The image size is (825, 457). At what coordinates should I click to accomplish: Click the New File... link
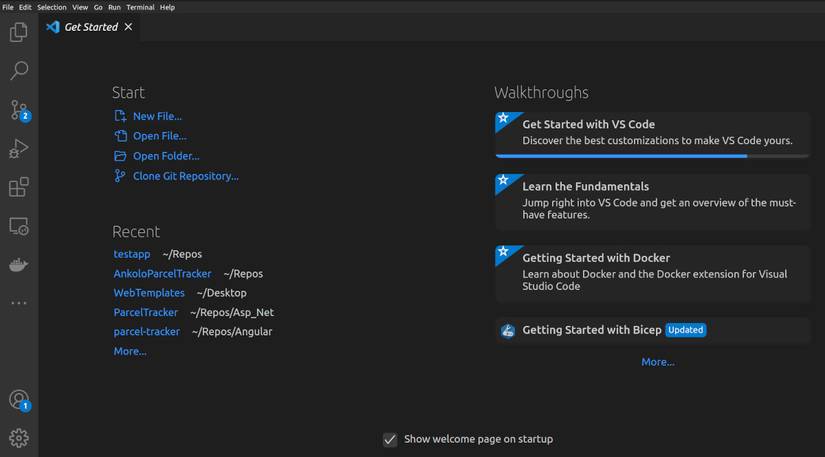tap(157, 116)
